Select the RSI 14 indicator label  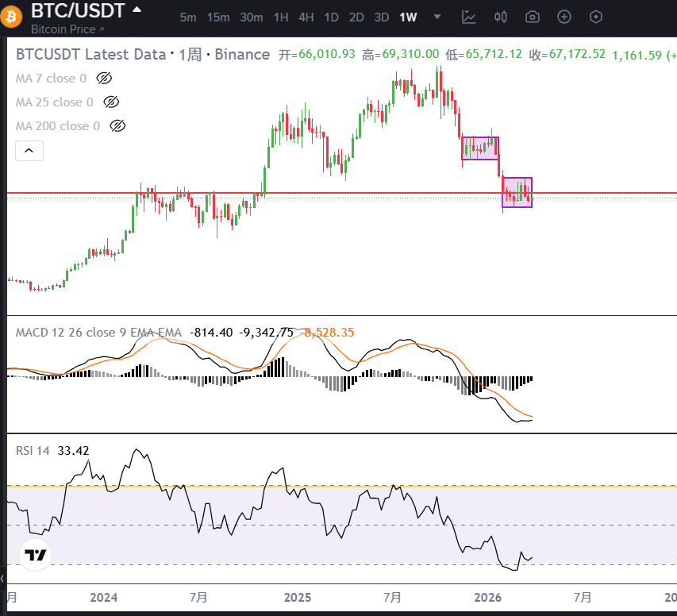point(33,451)
